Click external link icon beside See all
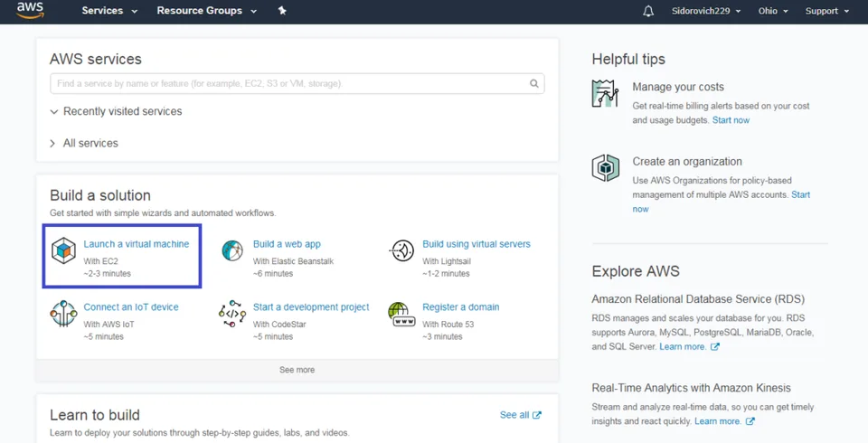 [537, 415]
